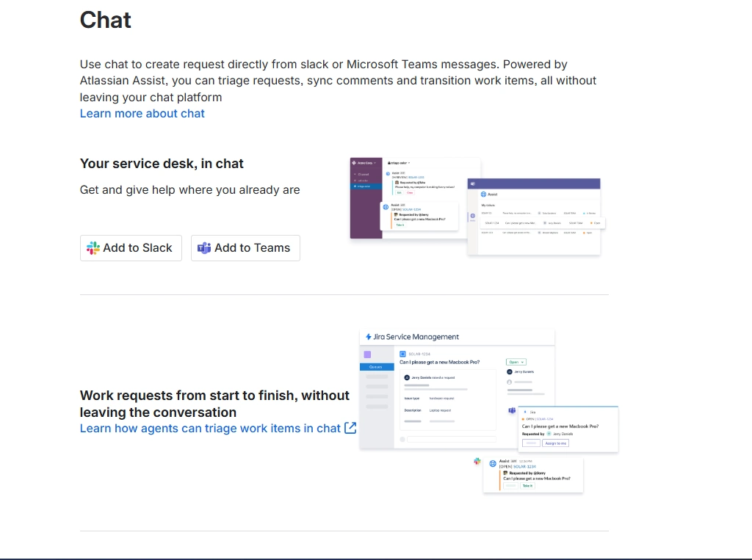
Task: Click the 'Use chat to create request' paragraph
Action: pyautogui.click(x=338, y=81)
